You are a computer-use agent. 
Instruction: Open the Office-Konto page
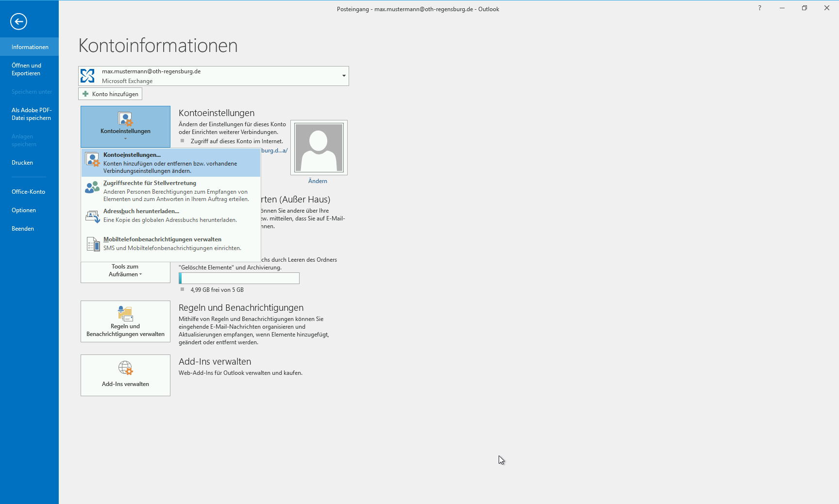coord(28,192)
